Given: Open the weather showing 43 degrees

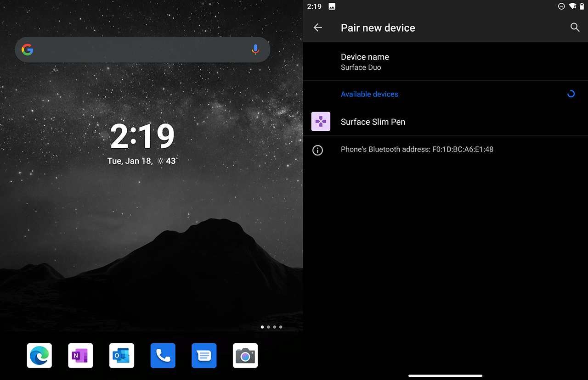Looking at the screenshot, I should click(x=168, y=161).
